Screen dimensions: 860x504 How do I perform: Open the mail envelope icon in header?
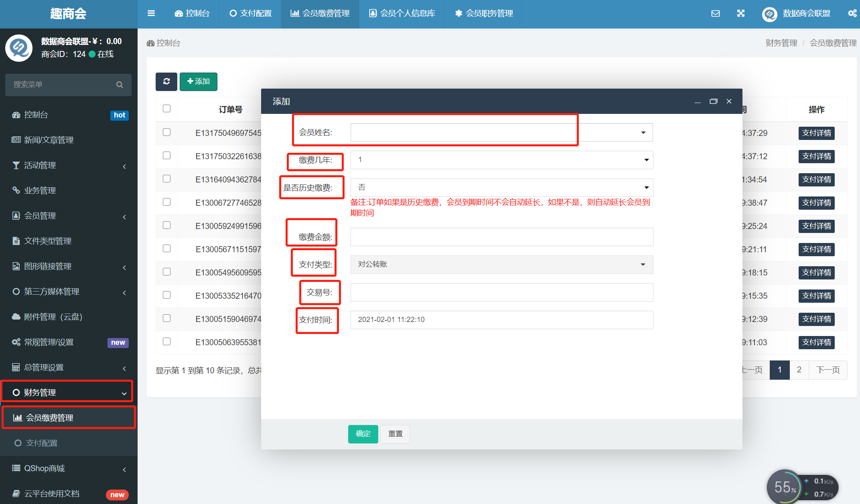pos(715,13)
